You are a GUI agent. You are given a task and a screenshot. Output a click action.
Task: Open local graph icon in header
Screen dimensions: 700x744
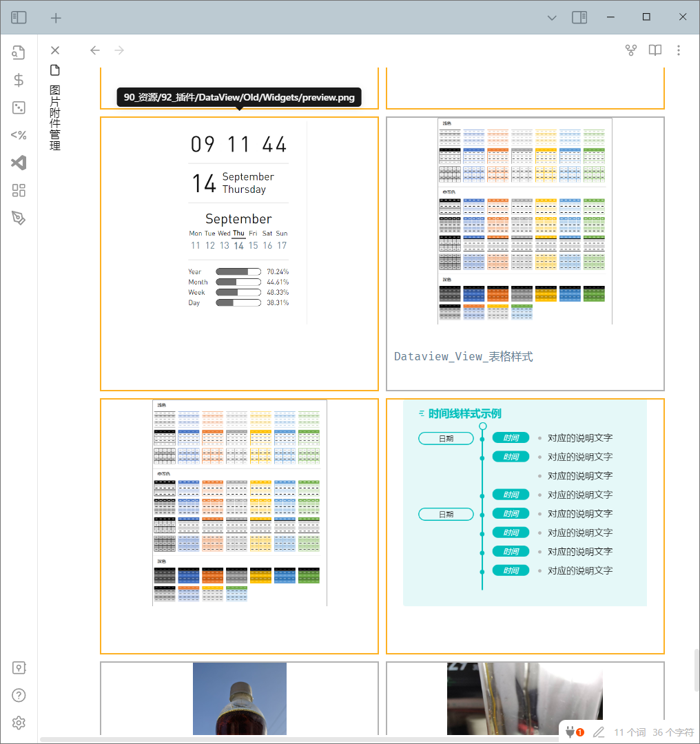click(630, 50)
